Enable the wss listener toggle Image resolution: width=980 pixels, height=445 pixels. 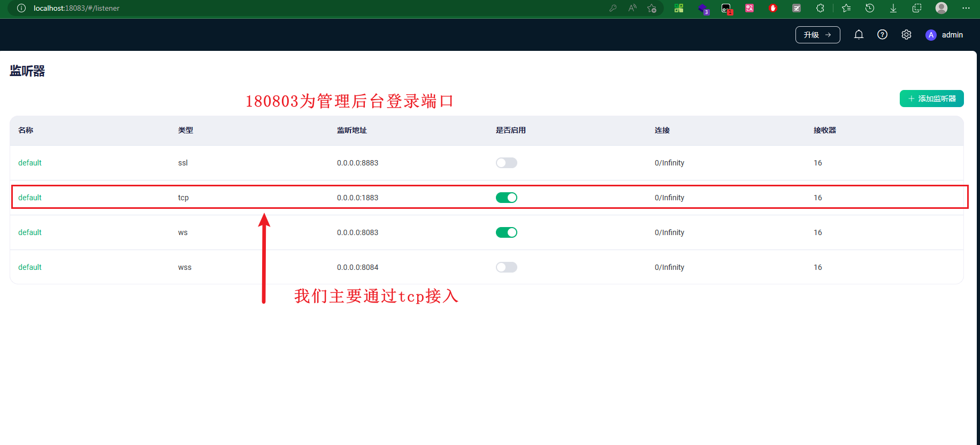(x=506, y=267)
